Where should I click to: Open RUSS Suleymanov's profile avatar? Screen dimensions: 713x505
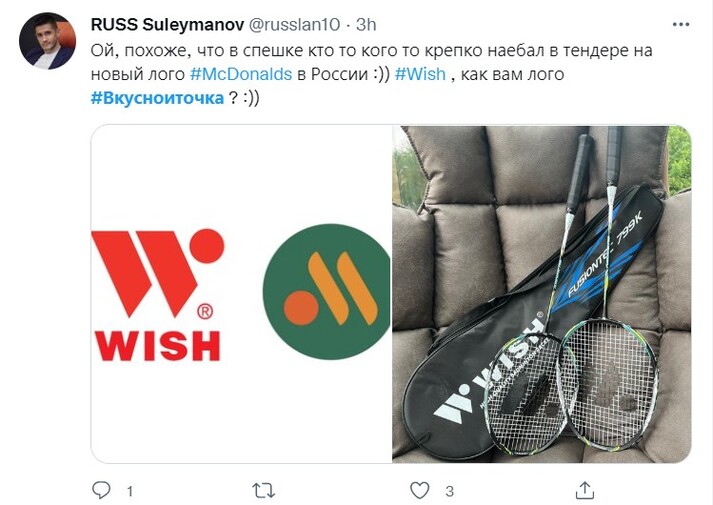tap(47, 41)
